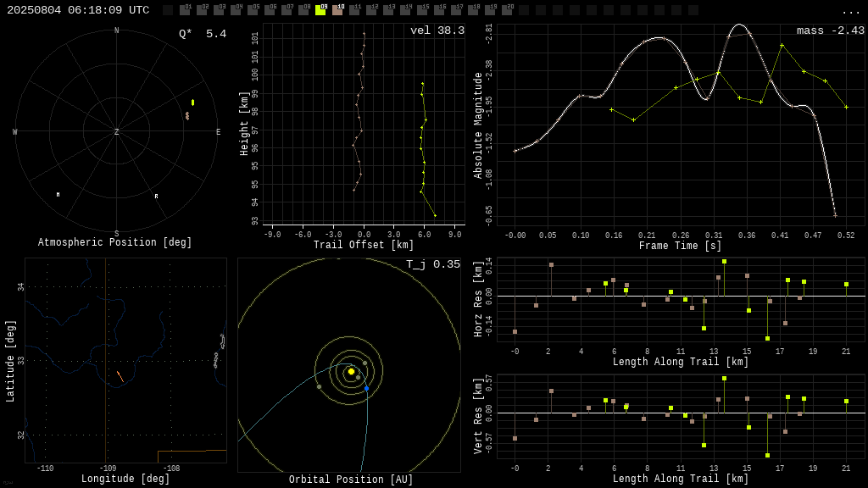Click the Longitude [deg] axis label
The height and width of the screenshot is (488, 868).
[x=125, y=479]
